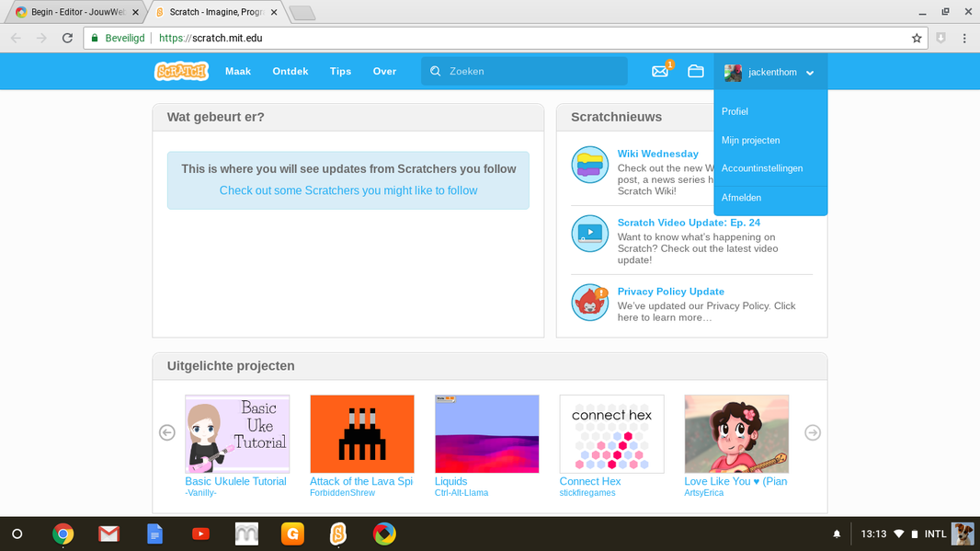Open the Chrome three-dot menu
980x551 pixels.
(x=965, y=38)
